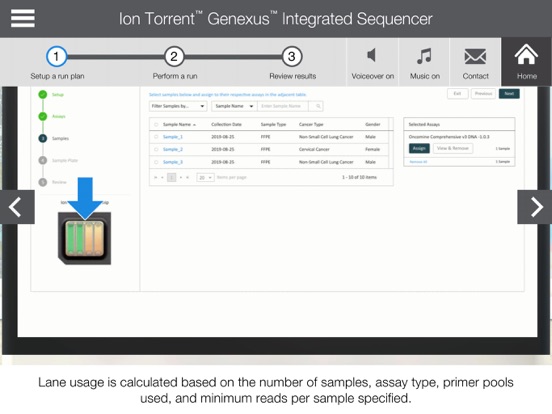Select the completed Setup step
The height and width of the screenshot is (414, 552).
pyautogui.click(x=43, y=94)
